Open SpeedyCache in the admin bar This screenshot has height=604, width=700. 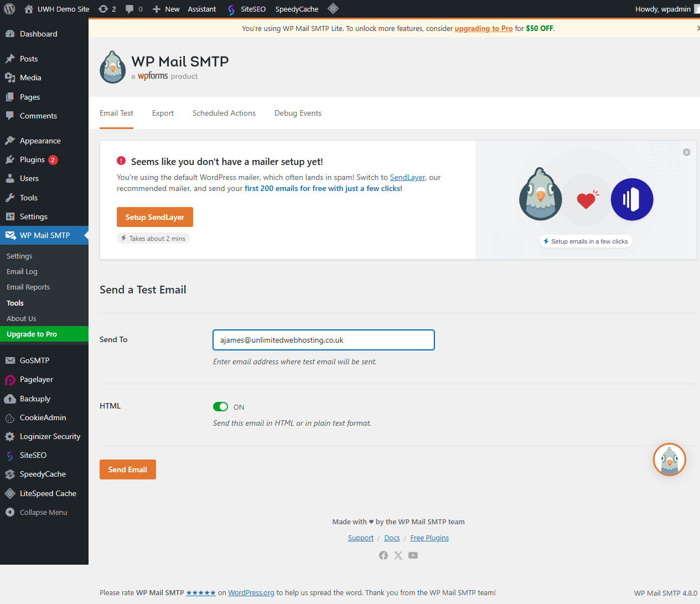pos(297,9)
